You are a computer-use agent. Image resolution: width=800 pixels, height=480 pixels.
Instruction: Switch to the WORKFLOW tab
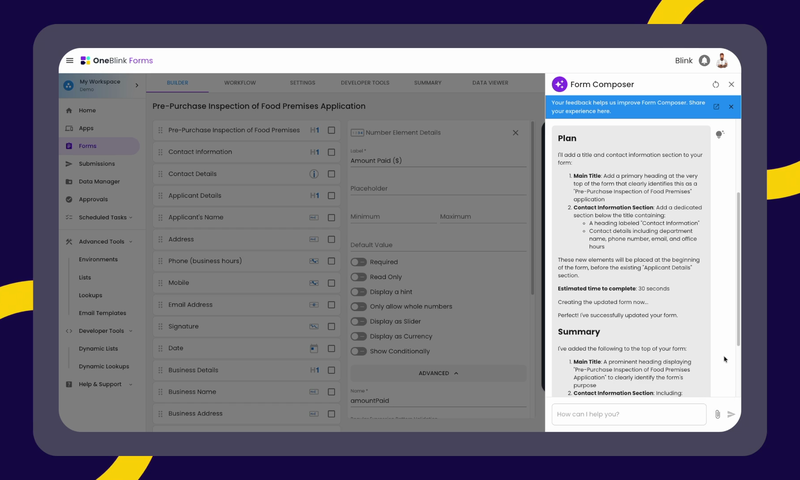coord(240,83)
